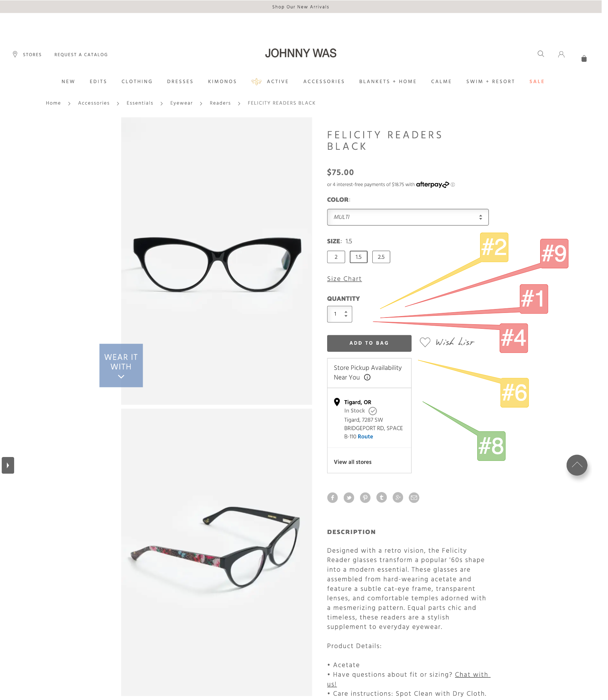Open the search magnifier icon
This screenshot has width=608, height=700.
[x=541, y=54]
